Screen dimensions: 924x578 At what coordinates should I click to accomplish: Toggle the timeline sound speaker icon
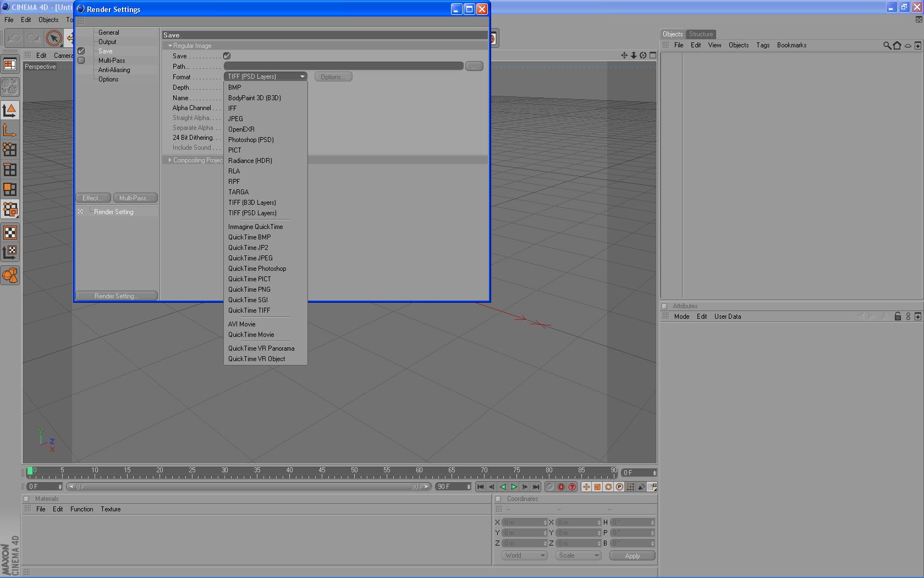pos(641,487)
